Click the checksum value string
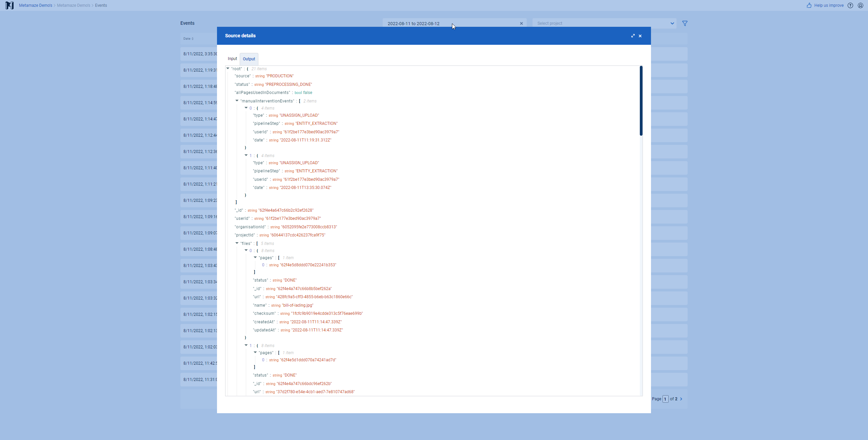Screen dimensions: 868x440 tap(327, 313)
